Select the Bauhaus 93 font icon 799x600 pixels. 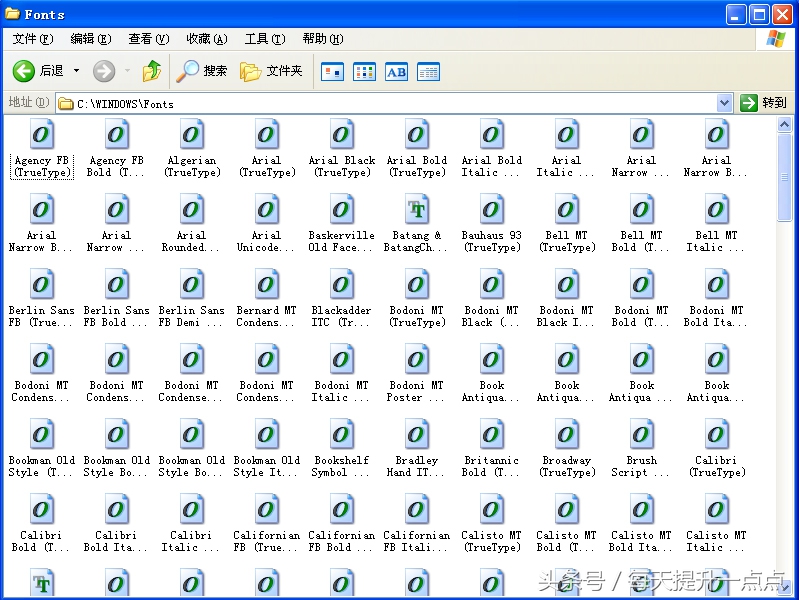pyautogui.click(x=491, y=212)
